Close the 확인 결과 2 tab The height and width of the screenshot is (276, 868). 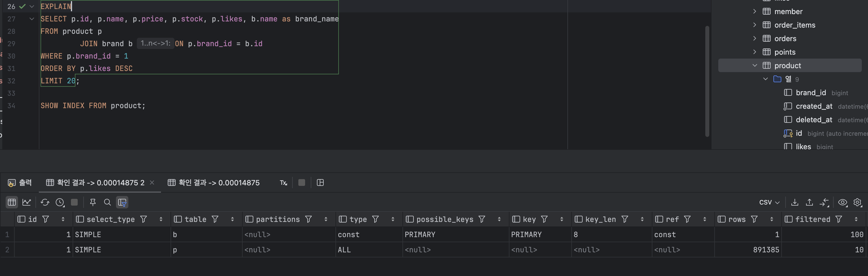click(152, 182)
